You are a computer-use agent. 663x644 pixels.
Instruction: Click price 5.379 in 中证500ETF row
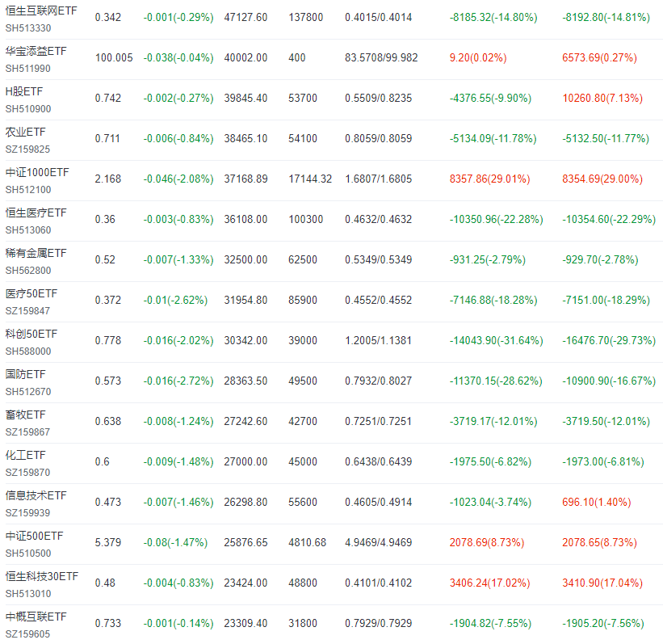[108, 542]
